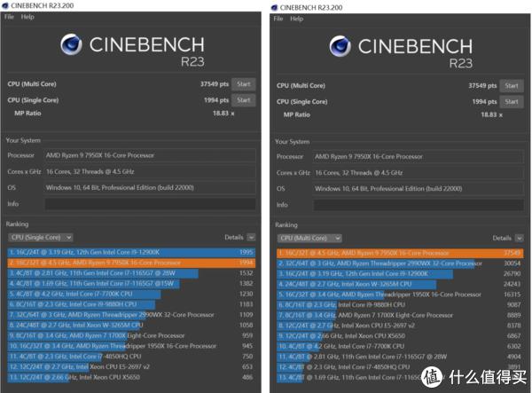This screenshot has width=532, height=393.
Task: Click the Processor field in right window
Action: click(419, 157)
